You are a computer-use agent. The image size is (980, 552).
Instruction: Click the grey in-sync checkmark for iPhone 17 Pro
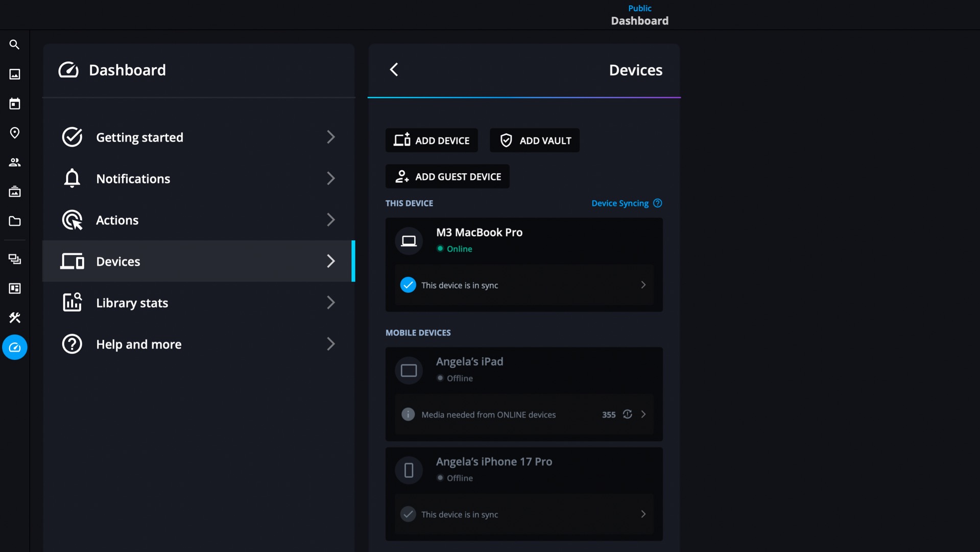point(408,514)
